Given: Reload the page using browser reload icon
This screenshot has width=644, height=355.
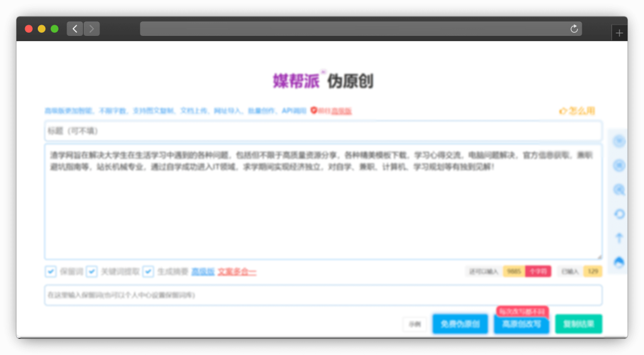Looking at the screenshot, I should point(574,29).
